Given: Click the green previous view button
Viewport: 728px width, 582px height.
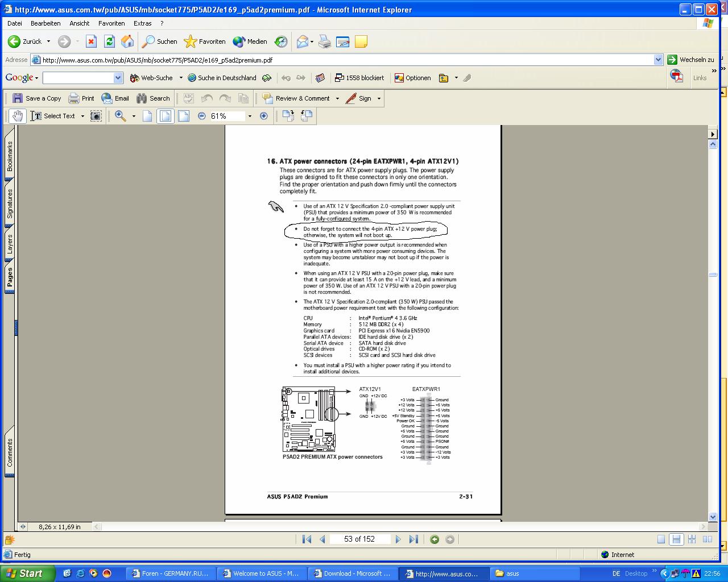Looking at the screenshot, I should coord(435,539).
